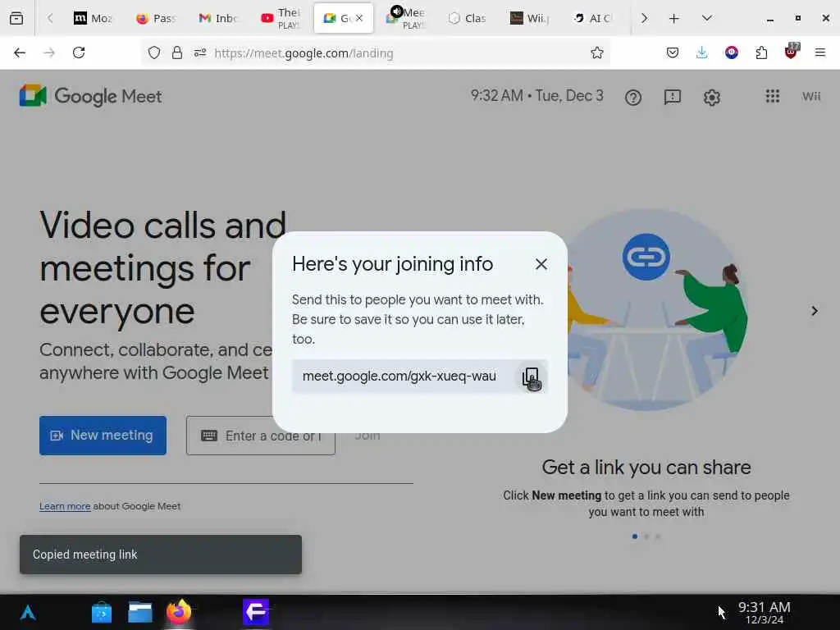840x630 pixels.
Task: Select the meet.google.com/gxk-xueq-wau link text
Action: click(x=399, y=376)
